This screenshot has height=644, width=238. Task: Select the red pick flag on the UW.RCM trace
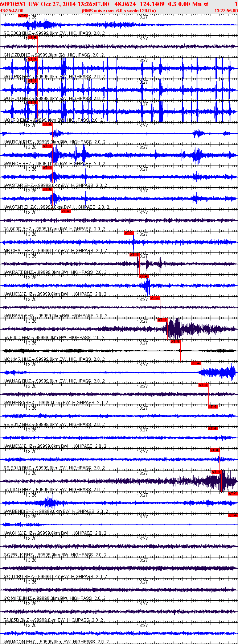pyautogui.click(x=48, y=124)
